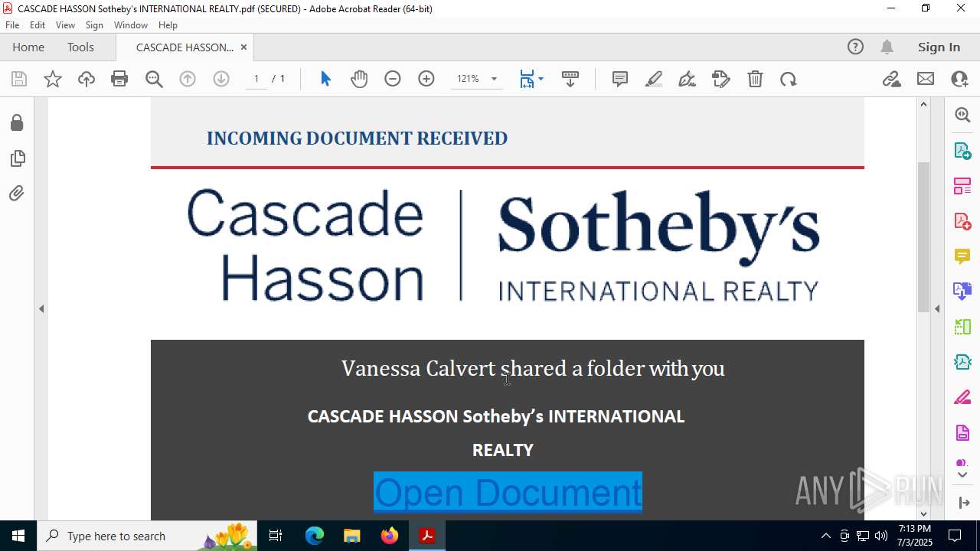Click the vertical scrollbar thumb

tap(923, 236)
